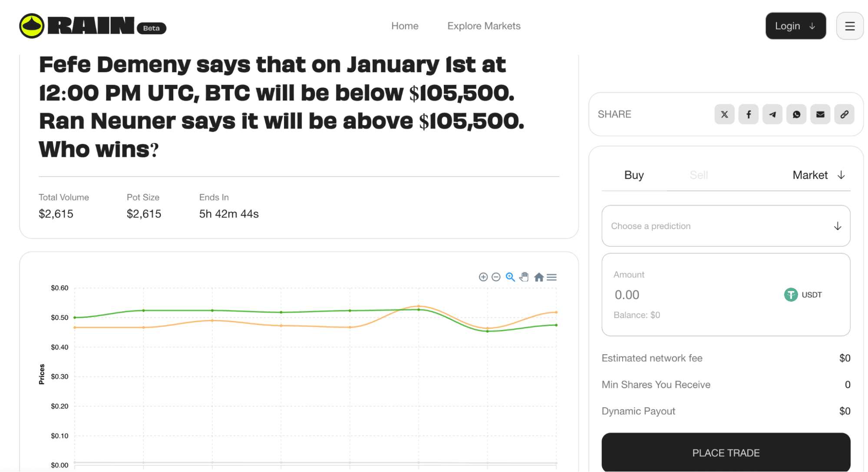Reset chart axes with the home icon
The image size is (868, 472).
click(x=538, y=277)
